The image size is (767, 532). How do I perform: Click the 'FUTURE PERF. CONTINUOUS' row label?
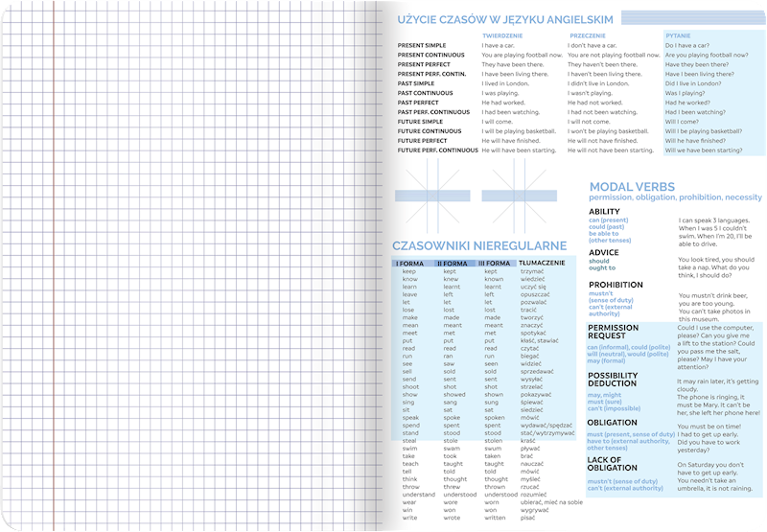point(438,150)
